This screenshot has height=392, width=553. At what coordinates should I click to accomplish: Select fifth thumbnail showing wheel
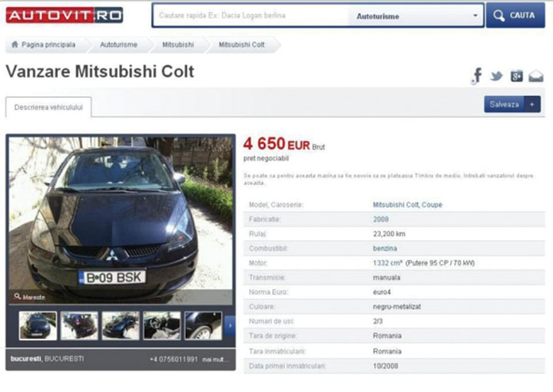click(x=203, y=326)
